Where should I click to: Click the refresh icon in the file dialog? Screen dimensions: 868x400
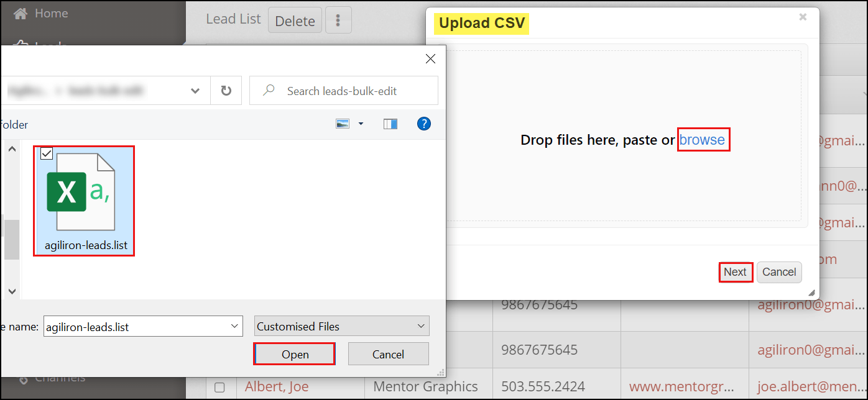click(x=227, y=90)
